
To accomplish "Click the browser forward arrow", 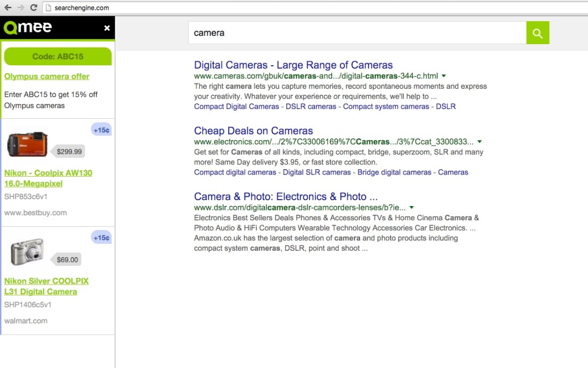I will point(21,8).
